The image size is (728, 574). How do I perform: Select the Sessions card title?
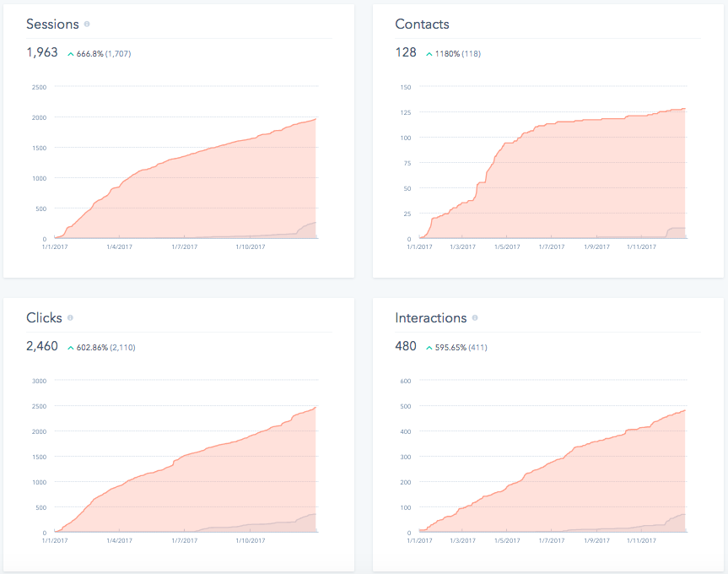pos(52,24)
